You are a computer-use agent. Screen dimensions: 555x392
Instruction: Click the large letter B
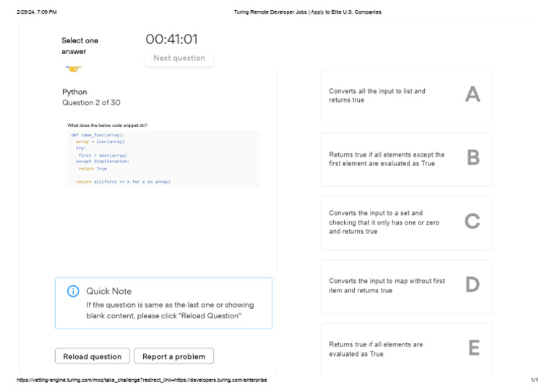click(x=473, y=158)
